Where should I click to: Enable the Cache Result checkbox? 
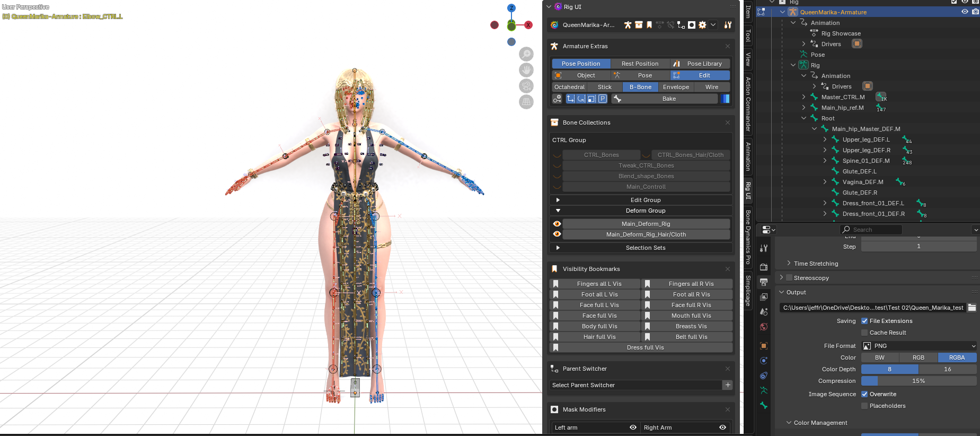(x=864, y=333)
